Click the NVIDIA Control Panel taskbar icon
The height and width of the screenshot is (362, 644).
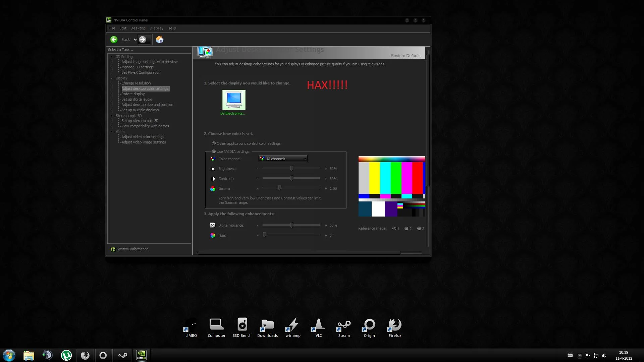click(141, 355)
